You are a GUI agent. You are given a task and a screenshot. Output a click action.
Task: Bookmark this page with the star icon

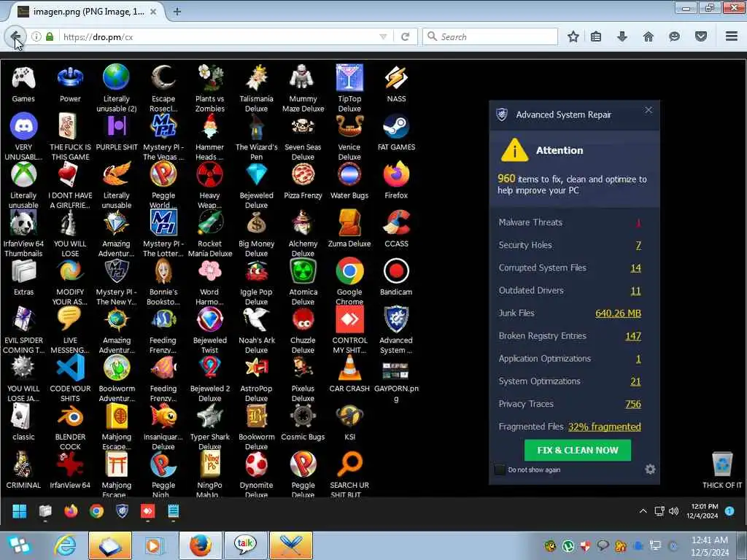(573, 36)
